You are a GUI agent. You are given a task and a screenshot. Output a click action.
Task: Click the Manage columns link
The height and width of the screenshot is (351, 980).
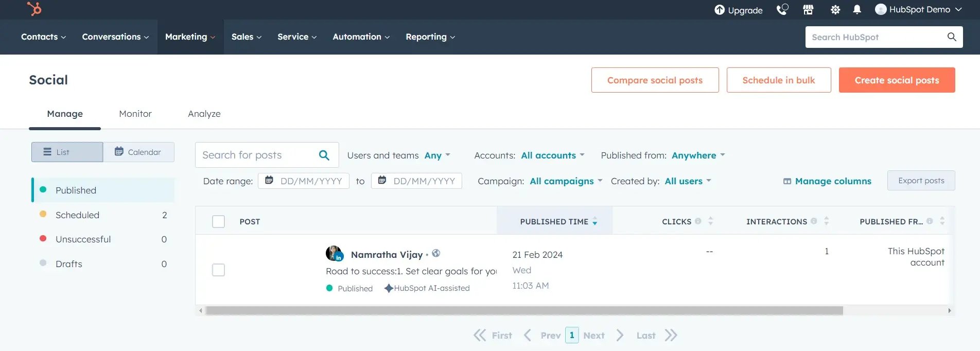click(833, 181)
